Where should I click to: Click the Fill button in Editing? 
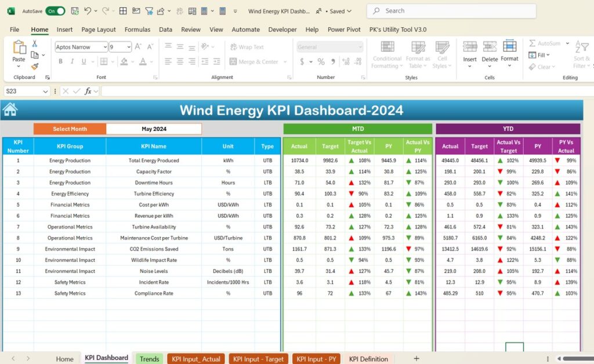(x=539, y=55)
